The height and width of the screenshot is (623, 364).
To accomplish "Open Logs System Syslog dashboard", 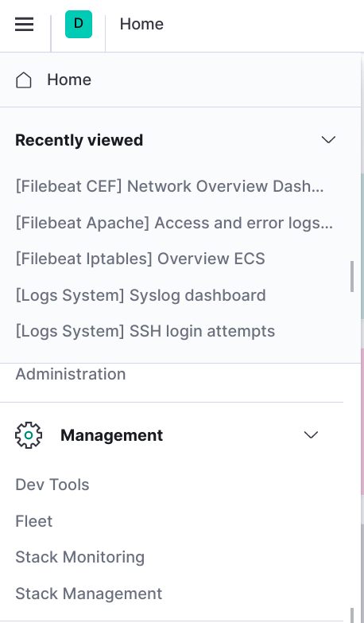I will (x=141, y=295).
